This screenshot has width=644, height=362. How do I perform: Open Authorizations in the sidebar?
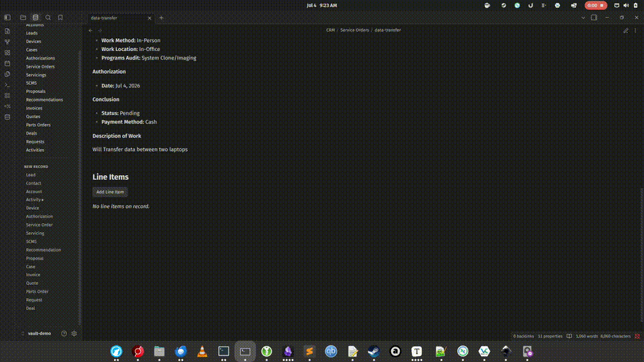[40, 58]
